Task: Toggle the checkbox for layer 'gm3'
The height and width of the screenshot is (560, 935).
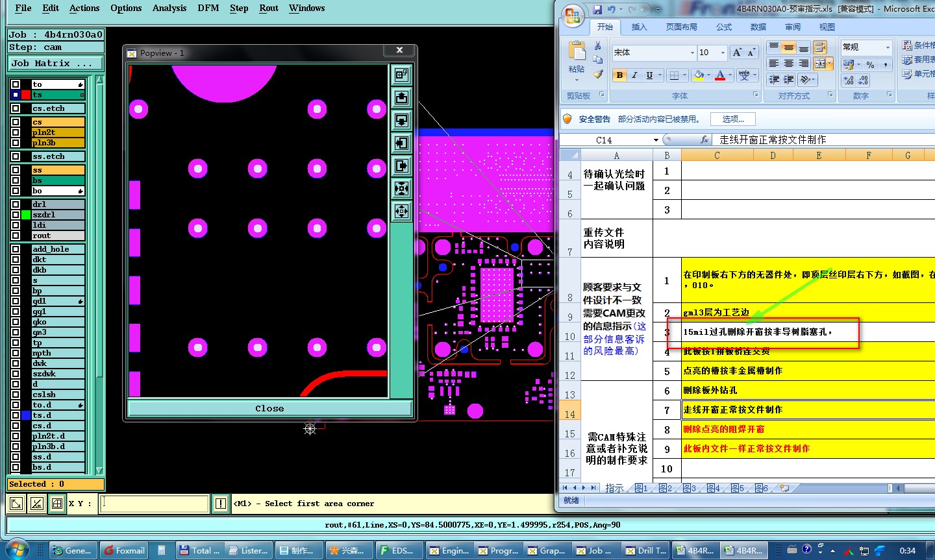Action: tap(16, 332)
